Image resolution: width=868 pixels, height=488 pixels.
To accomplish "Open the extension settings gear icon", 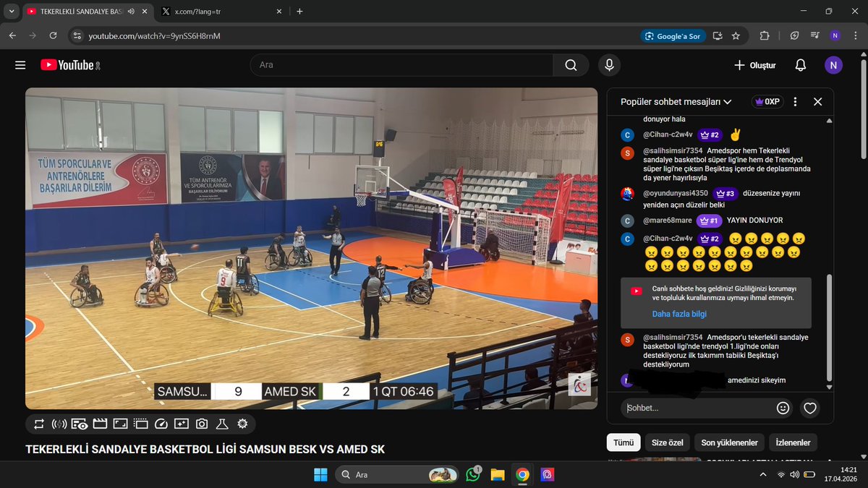I will 242,424.
